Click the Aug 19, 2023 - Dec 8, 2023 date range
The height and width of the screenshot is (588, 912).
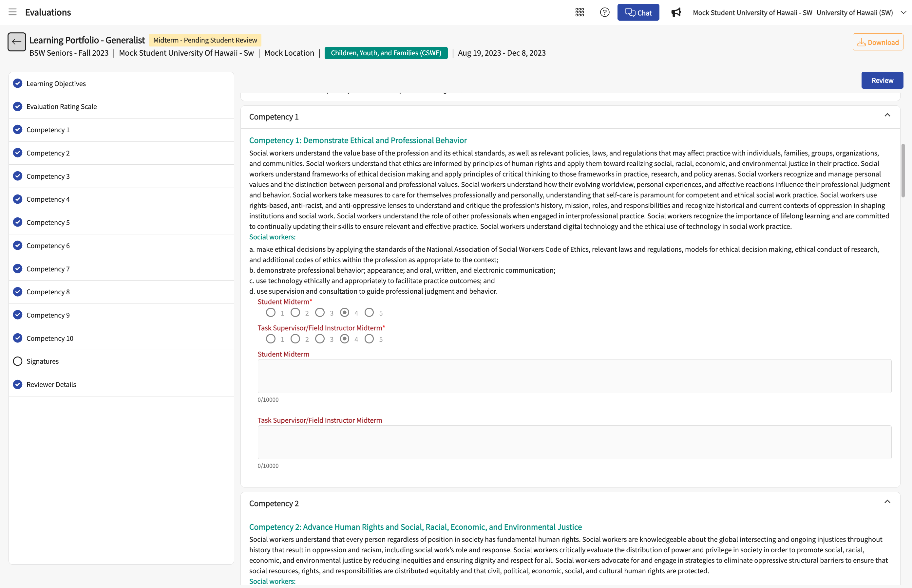[502, 53]
